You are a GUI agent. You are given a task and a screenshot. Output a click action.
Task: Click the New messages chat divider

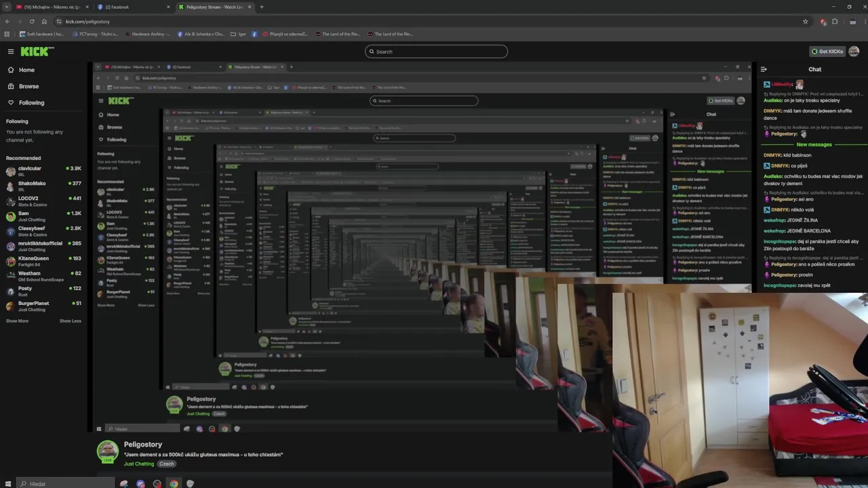click(814, 144)
